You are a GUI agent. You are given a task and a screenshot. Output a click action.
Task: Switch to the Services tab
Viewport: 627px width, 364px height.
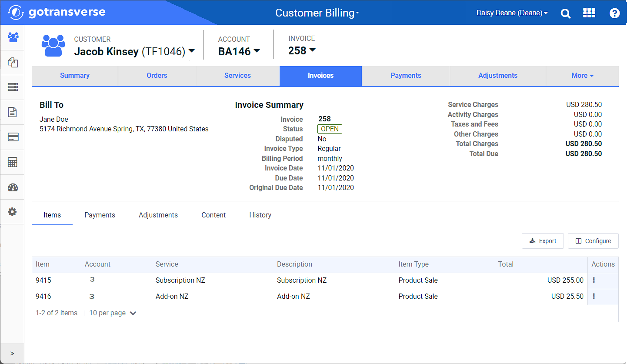(237, 76)
